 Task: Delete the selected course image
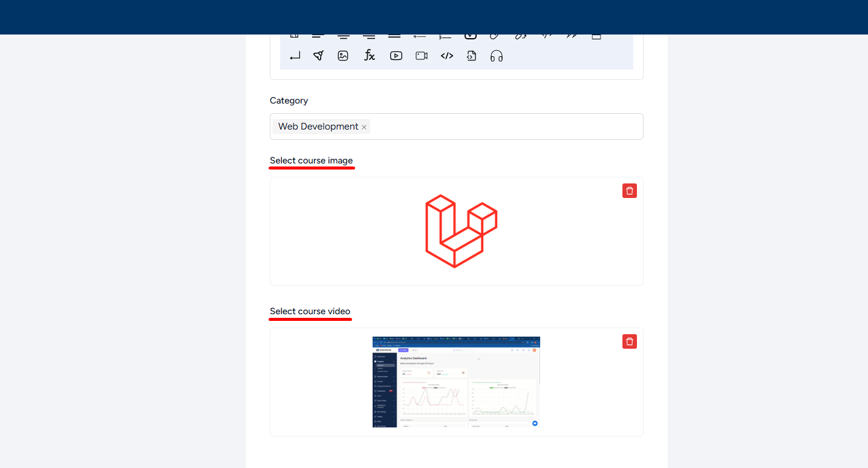tap(630, 191)
